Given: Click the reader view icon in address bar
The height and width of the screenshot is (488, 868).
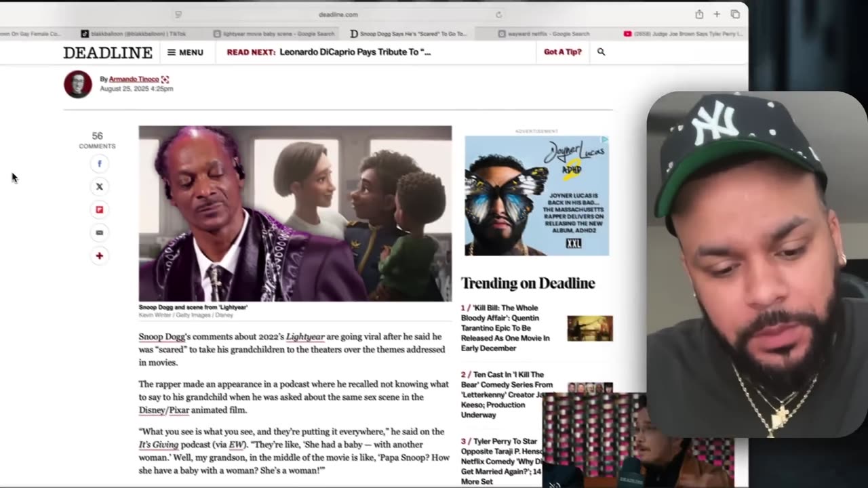Looking at the screenshot, I should point(178,14).
